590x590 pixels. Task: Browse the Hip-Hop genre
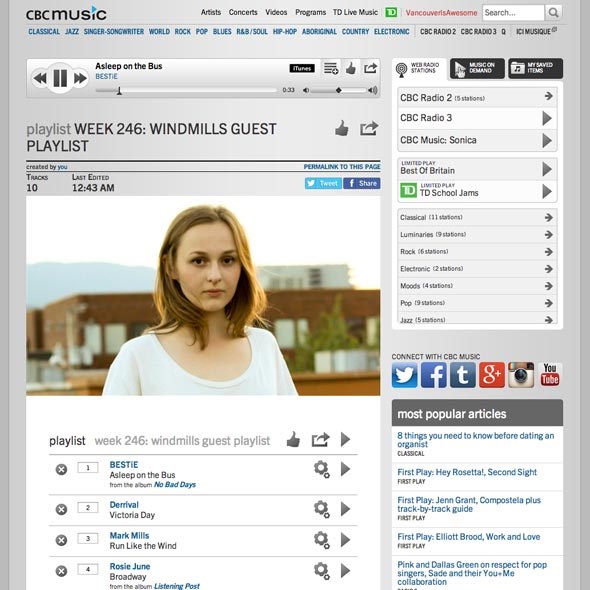click(x=285, y=32)
